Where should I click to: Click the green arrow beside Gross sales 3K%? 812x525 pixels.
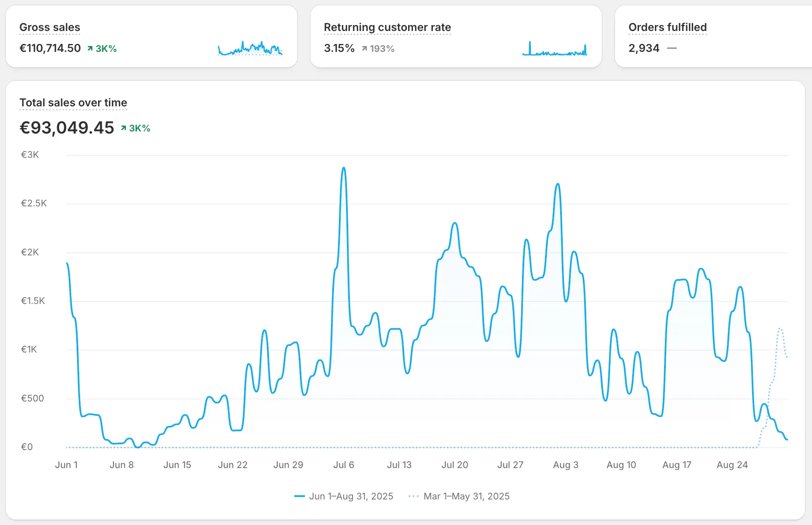tap(90, 49)
